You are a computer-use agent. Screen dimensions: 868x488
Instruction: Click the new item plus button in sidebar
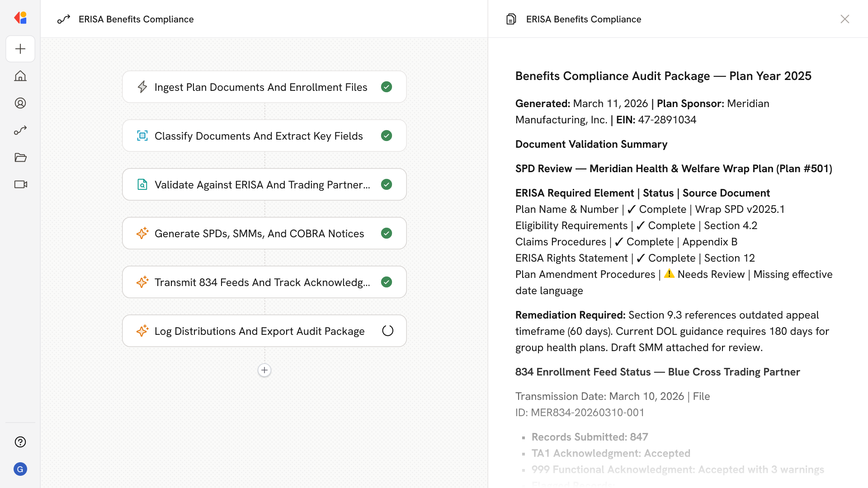coord(20,49)
